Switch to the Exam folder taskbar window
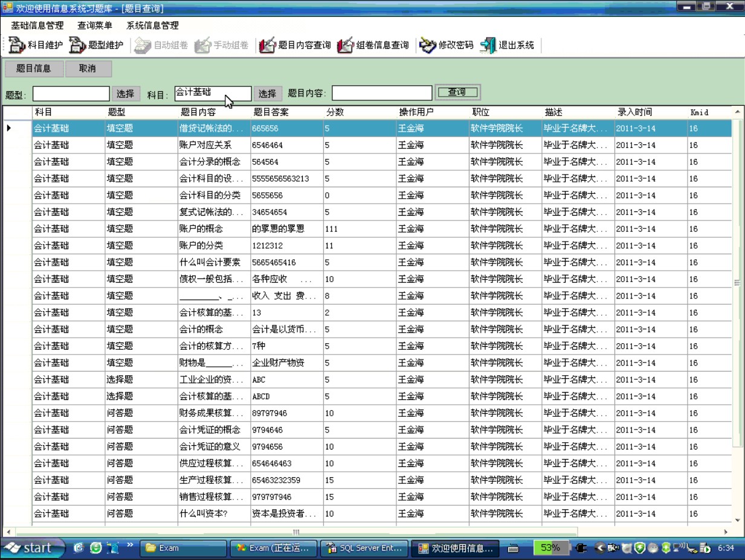The image size is (745, 560). pyautogui.click(x=184, y=549)
